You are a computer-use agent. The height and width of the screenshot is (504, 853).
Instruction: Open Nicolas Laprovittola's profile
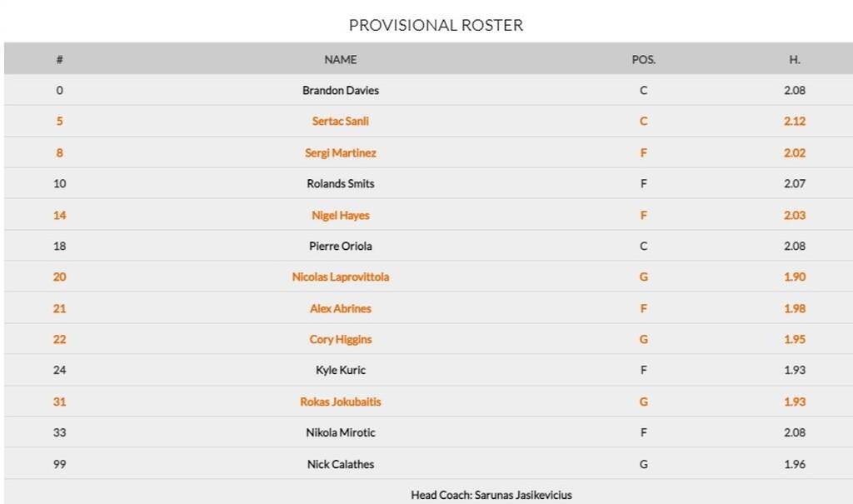340,277
